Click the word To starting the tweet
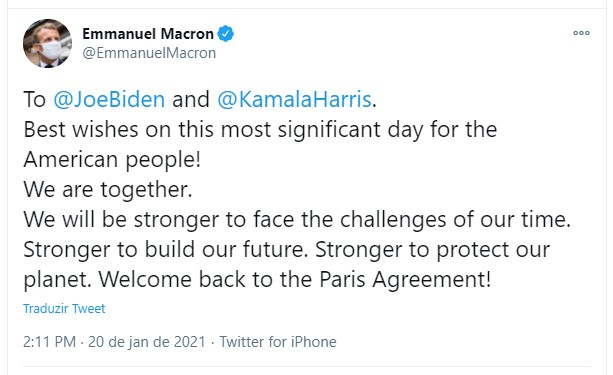This screenshot has width=613, height=375. coord(34,99)
